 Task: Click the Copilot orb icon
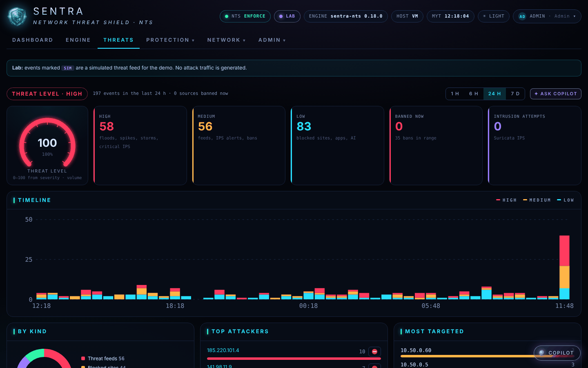[x=541, y=353]
